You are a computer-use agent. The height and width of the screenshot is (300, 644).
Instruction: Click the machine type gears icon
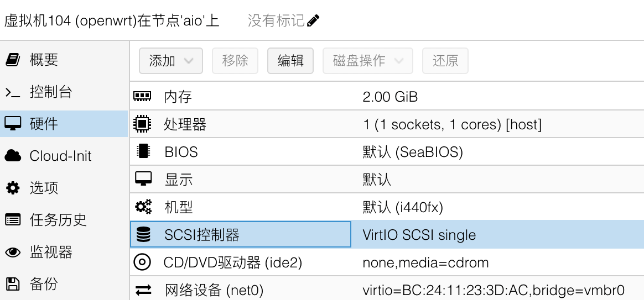click(143, 207)
